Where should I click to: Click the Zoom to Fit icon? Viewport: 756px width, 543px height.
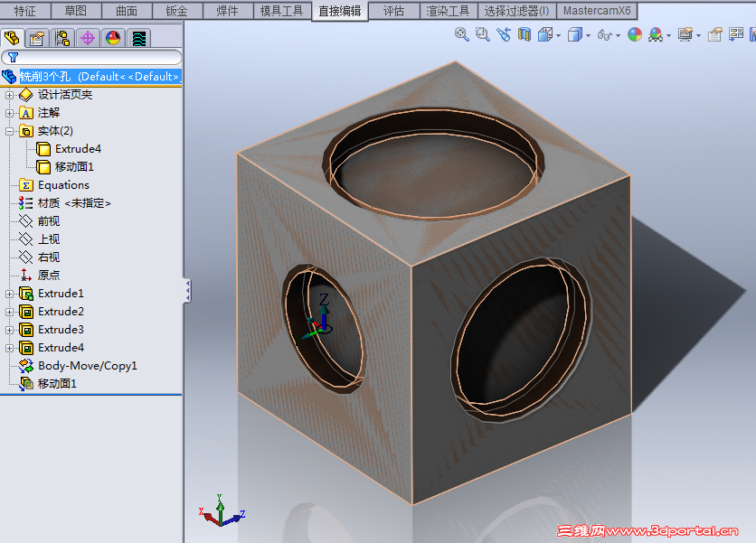click(x=462, y=34)
